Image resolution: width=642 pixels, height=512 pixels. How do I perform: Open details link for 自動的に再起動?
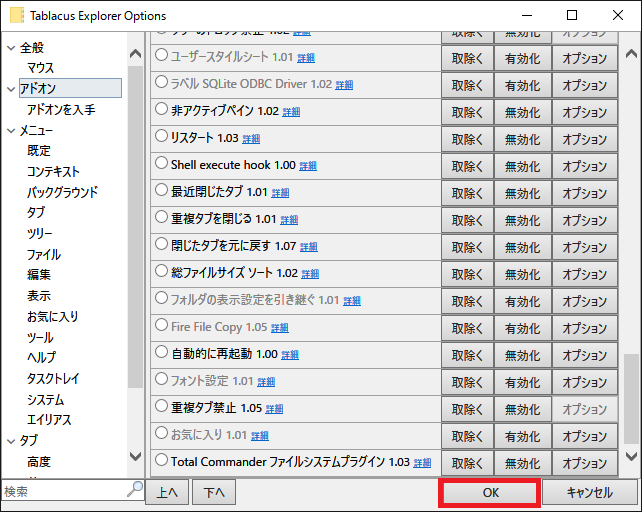[290, 355]
